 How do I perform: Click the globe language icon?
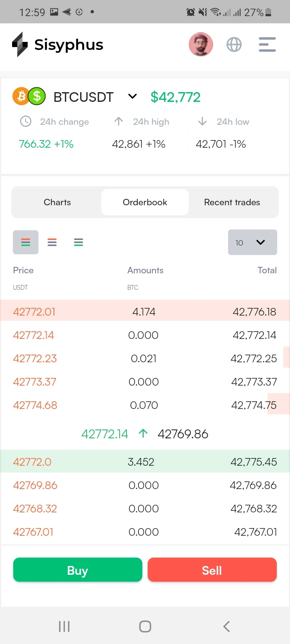pos(234,45)
